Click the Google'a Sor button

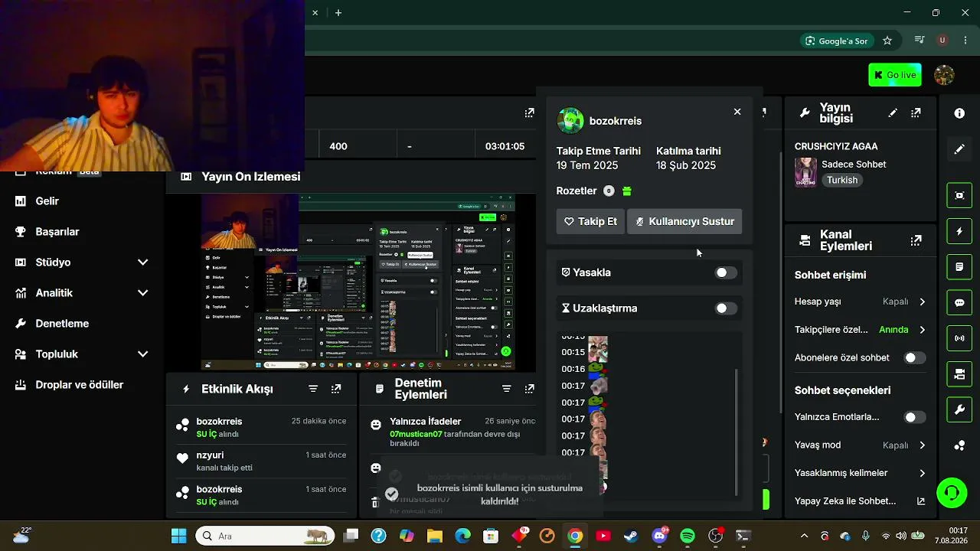pos(836,41)
